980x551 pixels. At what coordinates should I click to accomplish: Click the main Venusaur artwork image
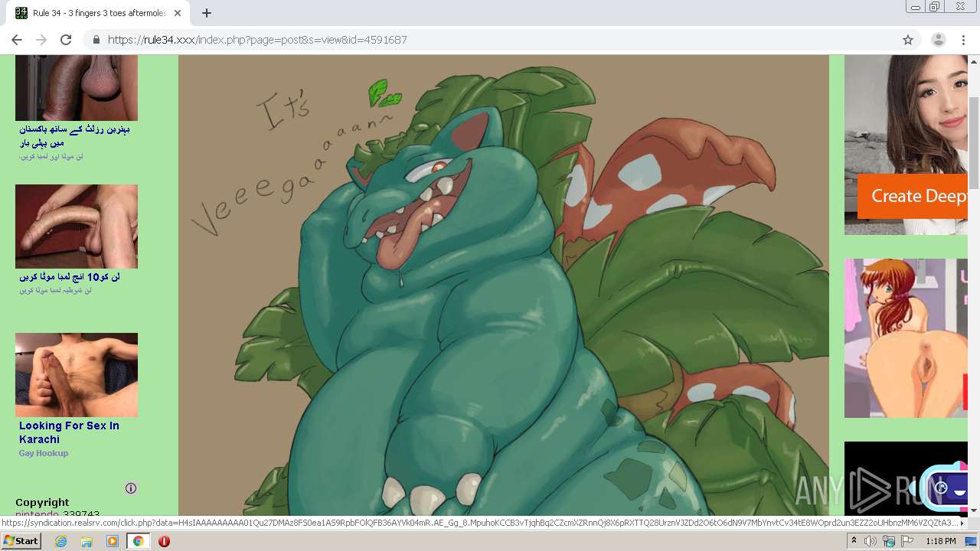pos(504,285)
